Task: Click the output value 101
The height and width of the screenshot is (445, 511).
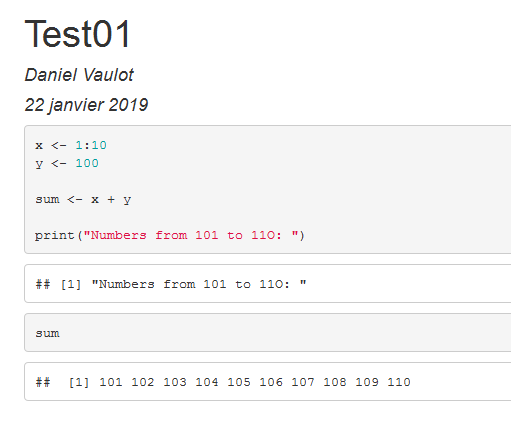Action: point(111,382)
